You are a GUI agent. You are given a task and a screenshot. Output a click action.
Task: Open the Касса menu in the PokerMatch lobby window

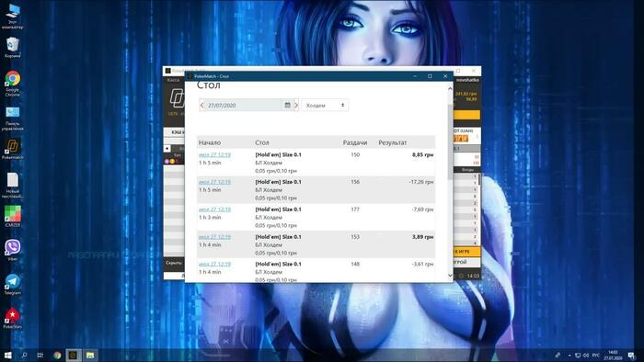[173, 80]
